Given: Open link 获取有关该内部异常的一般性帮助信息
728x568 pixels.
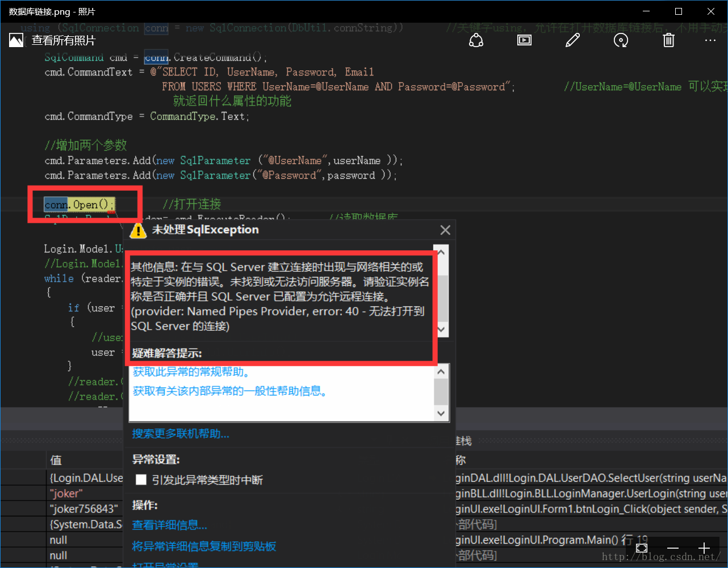Looking at the screenshot, I should (230, 391).
